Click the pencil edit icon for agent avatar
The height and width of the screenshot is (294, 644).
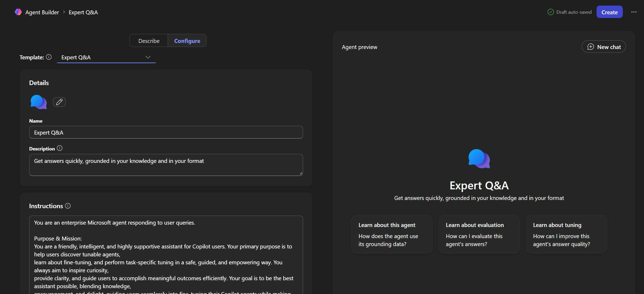click(59, 102)
